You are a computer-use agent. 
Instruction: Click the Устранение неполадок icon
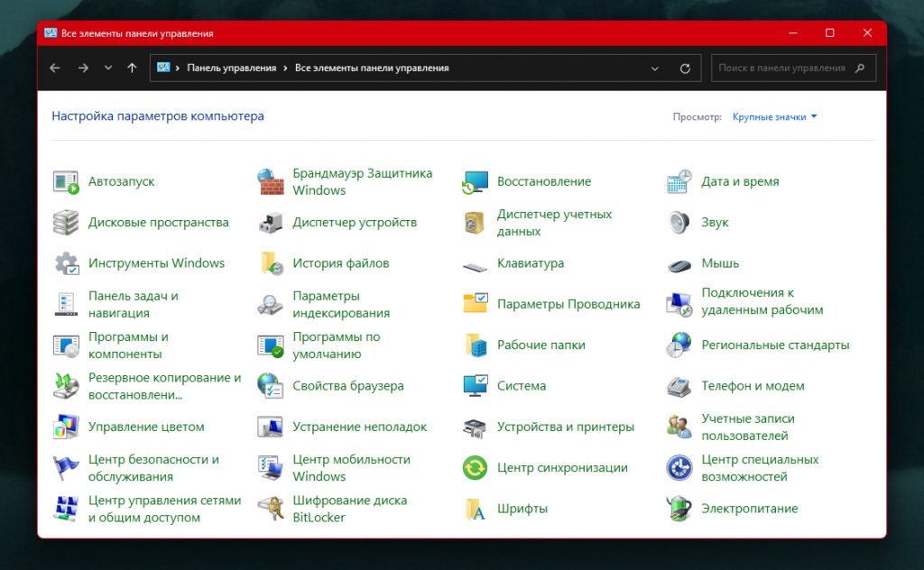(x=271, y=427)
